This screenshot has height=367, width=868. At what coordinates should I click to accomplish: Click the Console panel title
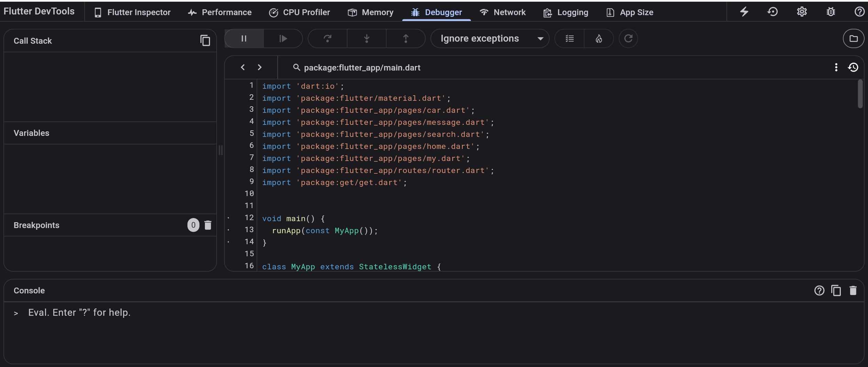(29, 291)
